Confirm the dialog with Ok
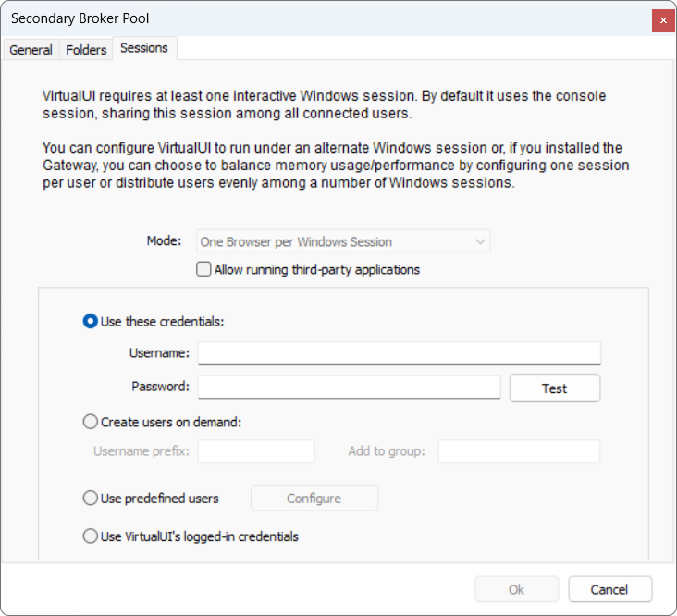 516,589
